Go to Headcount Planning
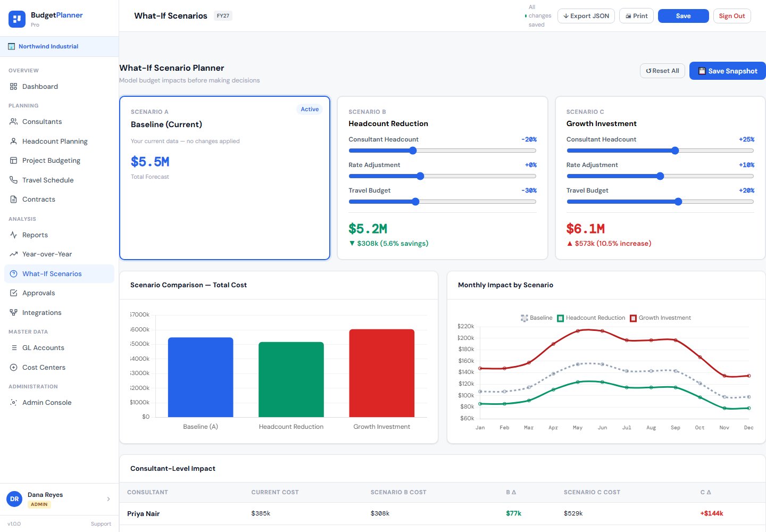Viewport: 766px width, 532px height. click(x=59, y=141)
